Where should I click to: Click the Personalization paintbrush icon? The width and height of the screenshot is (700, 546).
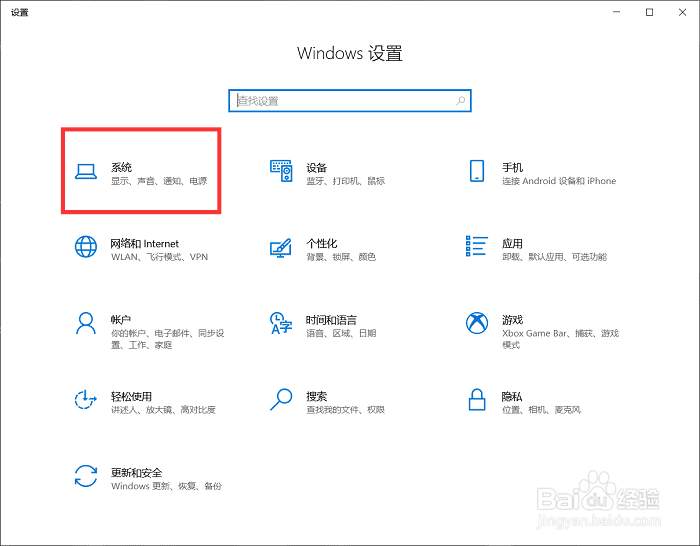tap(281, 248)
